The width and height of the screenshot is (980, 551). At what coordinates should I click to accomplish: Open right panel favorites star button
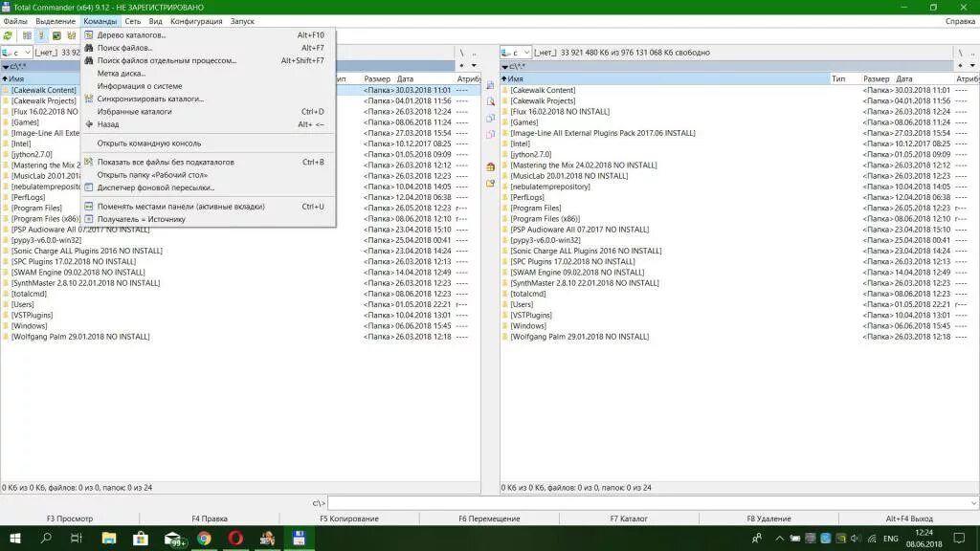pyautogui.click(x=960, y=66)
